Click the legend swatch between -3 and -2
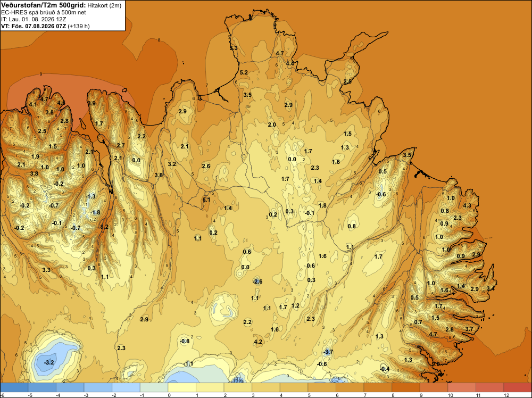This screenshot has height=398, width=532. [98, 388]
